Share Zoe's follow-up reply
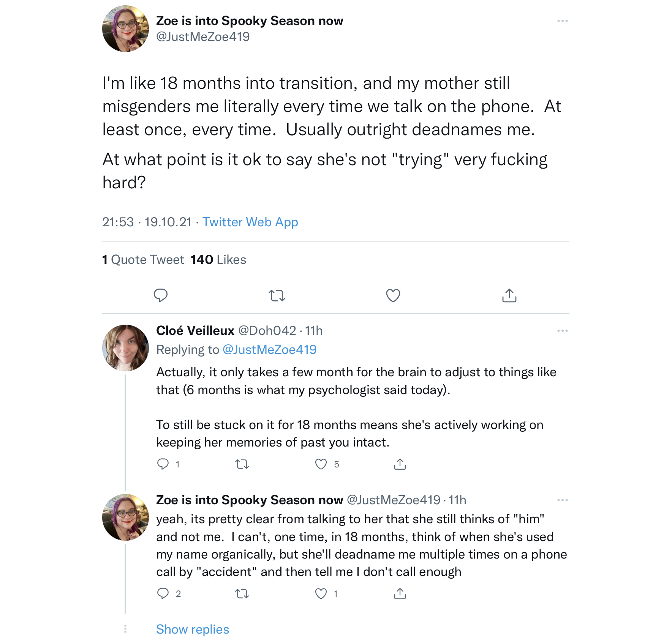This screenshot has height=644, width=672. pyautogui.click(x=400, y=593)
